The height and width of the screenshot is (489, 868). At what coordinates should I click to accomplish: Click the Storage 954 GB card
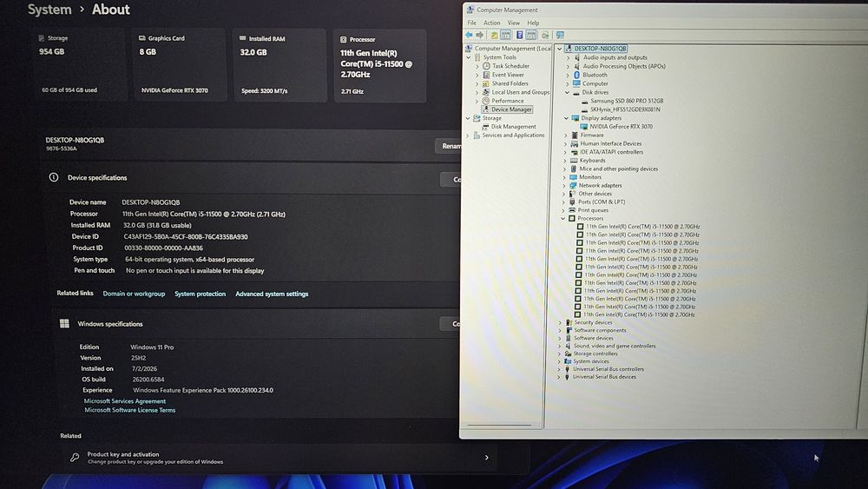tap(80, 65)
